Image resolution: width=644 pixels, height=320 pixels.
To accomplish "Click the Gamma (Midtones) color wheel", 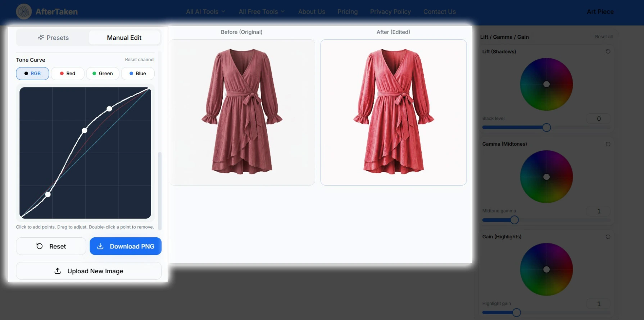I will pos(547,177).
